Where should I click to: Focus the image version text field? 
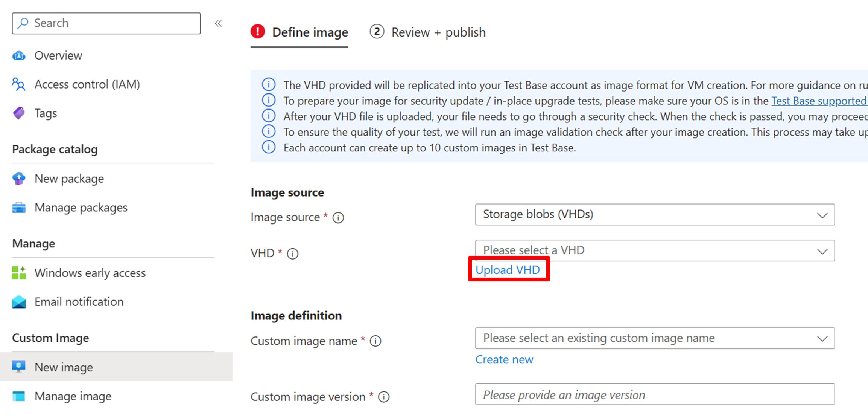pos(655,394)
